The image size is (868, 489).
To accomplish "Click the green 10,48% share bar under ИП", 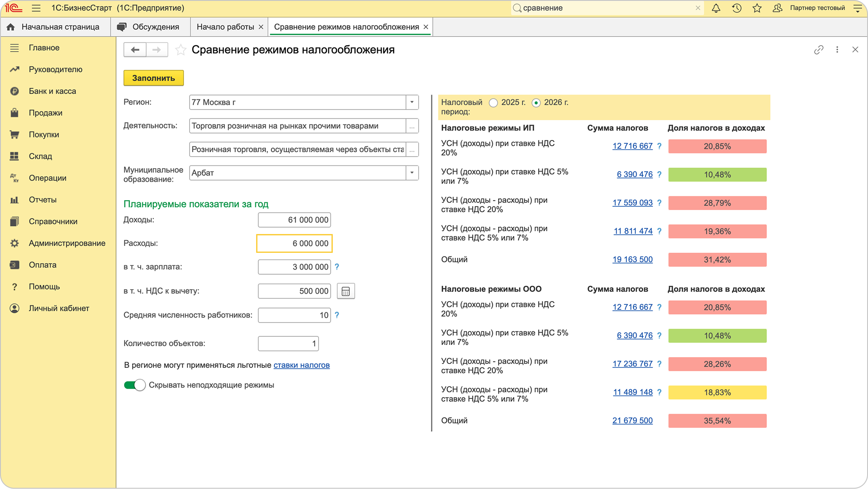I will click(717, 174).
